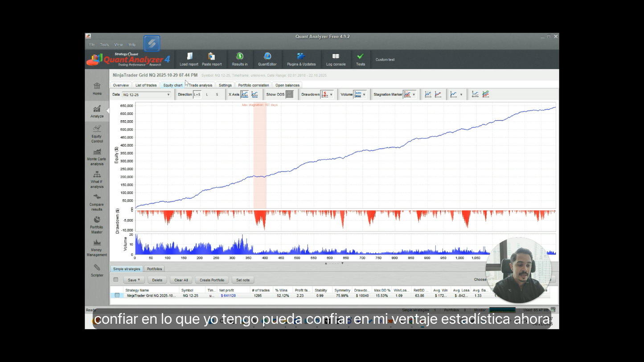The height and width of the screenshot is (362, 644).
Task: Open Plugins & Updates
Action: tap(301, 59)
